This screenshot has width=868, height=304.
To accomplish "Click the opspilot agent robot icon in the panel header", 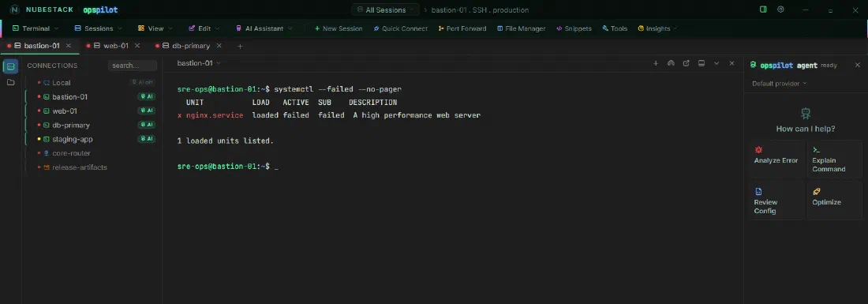I will pos(753,65).
